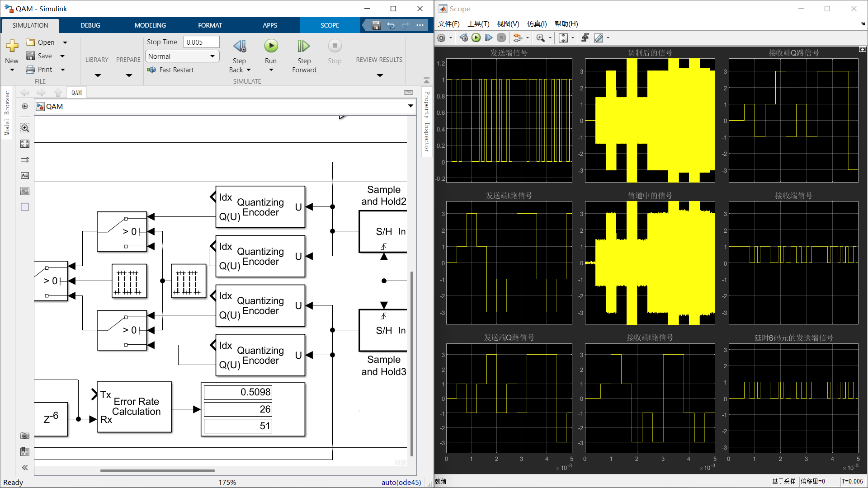
Task: Click the Scope zoom magnifier tool
Action: [540, 38]
